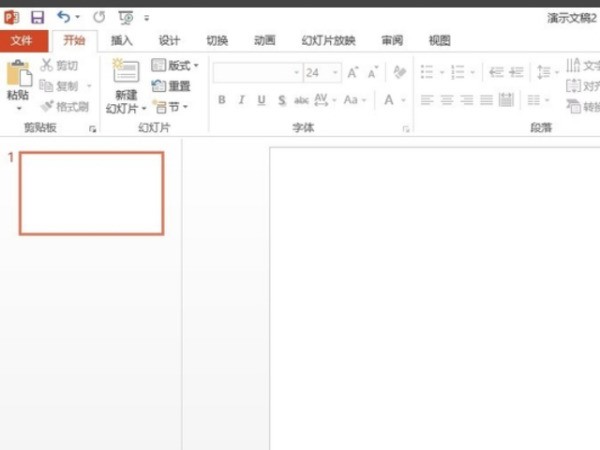Image resolution: width=600 pixels, height=450 pixels.
Task: Open the Slide Show (幻灯片放映) tab
Action: click(x=328, y=41)
